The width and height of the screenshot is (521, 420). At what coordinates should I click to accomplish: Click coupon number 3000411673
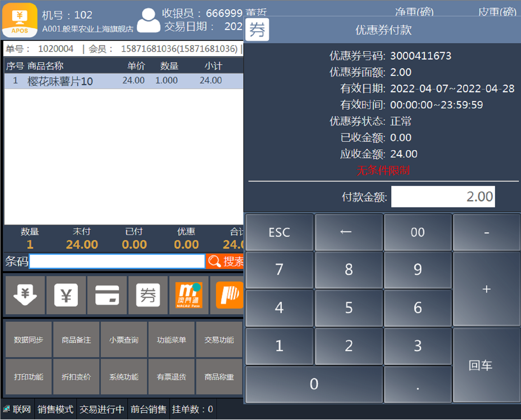pos(421,56)
